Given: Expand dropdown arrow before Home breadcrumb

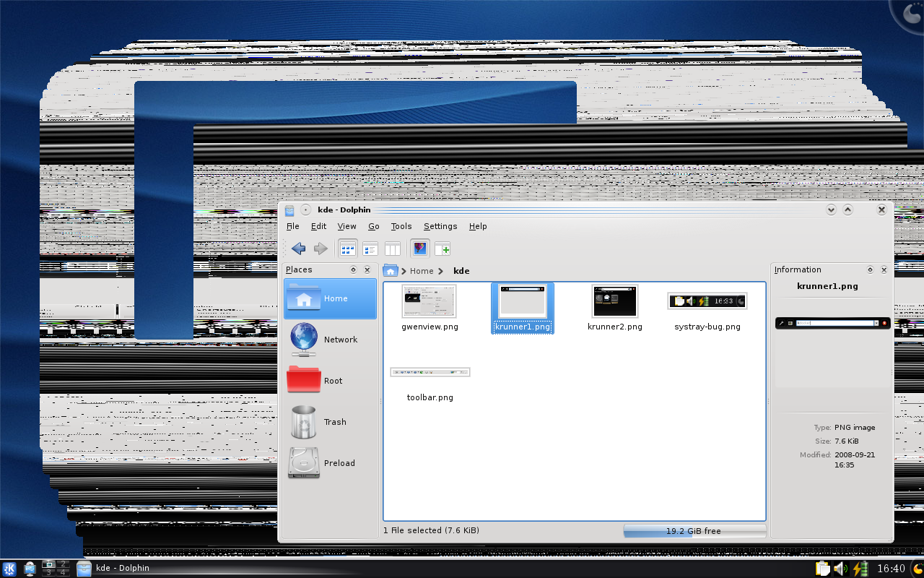Looking at the screenshot, I should [x=404, y=271].
